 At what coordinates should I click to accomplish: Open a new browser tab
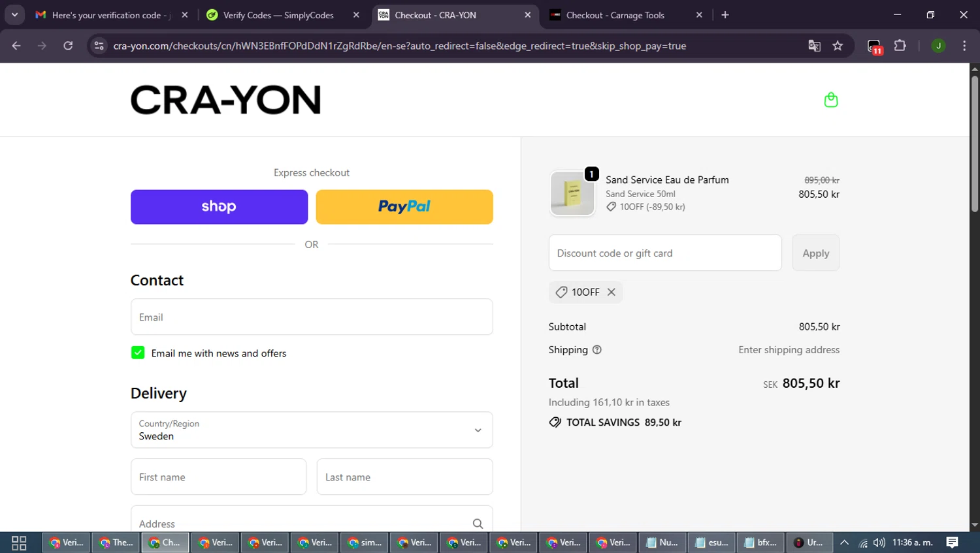click(725, 15)
